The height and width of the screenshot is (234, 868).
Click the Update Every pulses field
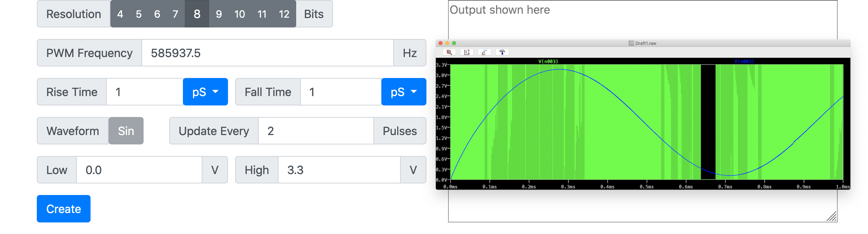[x=316, y=131]
